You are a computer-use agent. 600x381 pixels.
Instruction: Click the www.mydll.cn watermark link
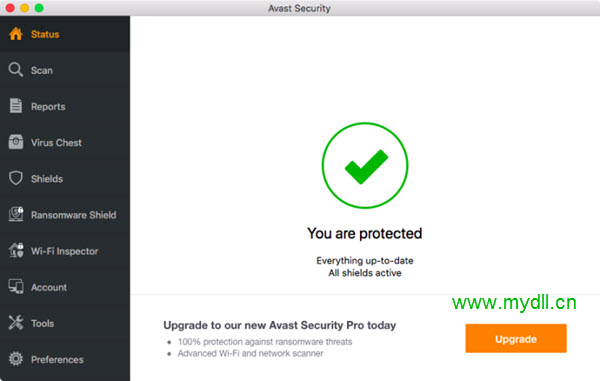514,303
